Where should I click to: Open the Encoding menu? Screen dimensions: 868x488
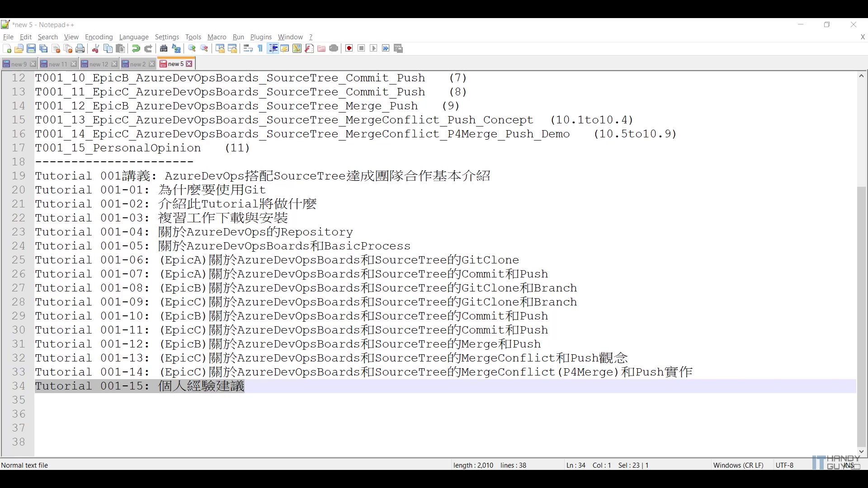[99, 37]
